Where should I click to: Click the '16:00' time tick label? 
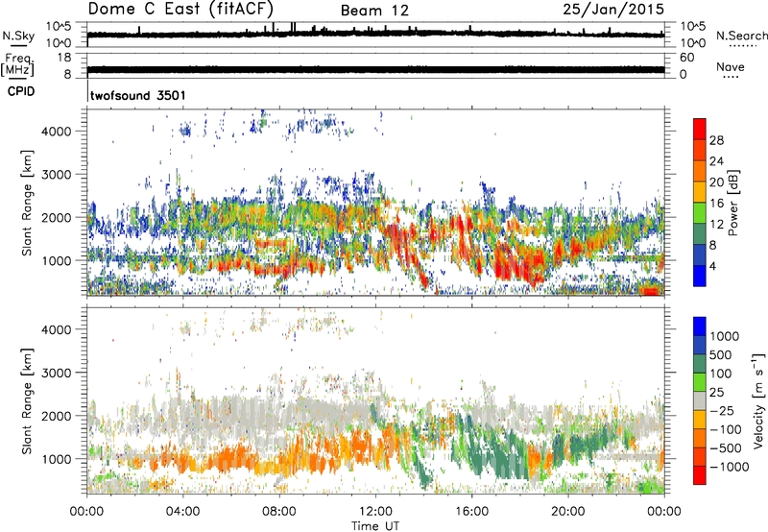point(471,512)
